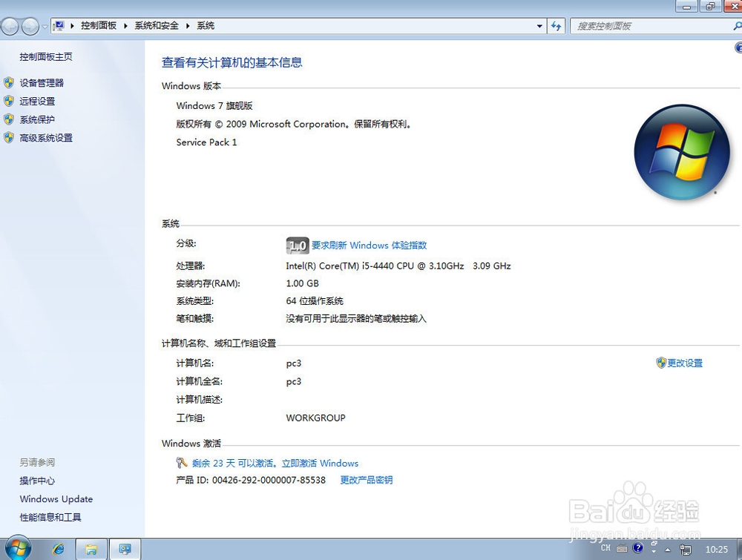
Task: Click the Windows logo image
Action: click(682, 152)
